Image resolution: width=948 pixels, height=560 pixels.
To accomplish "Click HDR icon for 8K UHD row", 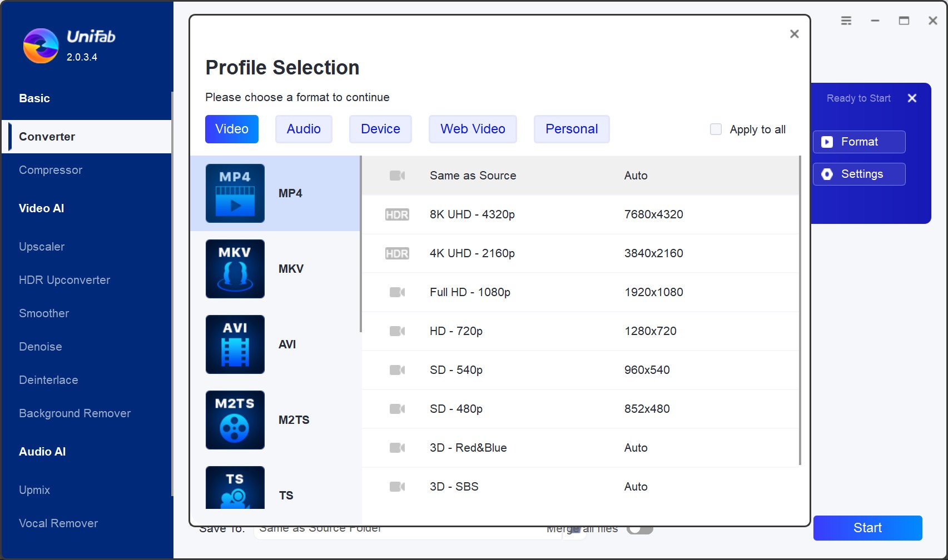I will (x=397, y=214).
